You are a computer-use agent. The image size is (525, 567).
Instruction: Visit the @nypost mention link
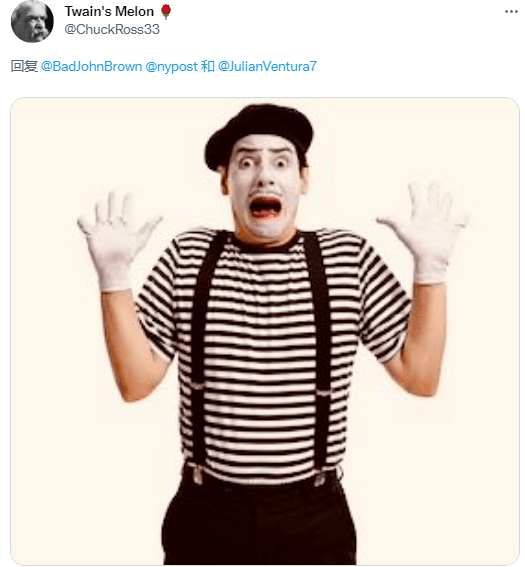click(171, 67)
